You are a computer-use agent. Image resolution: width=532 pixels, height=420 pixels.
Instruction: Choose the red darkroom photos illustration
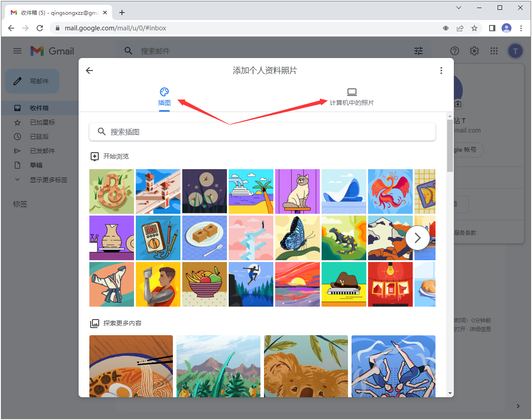point(390,284)
